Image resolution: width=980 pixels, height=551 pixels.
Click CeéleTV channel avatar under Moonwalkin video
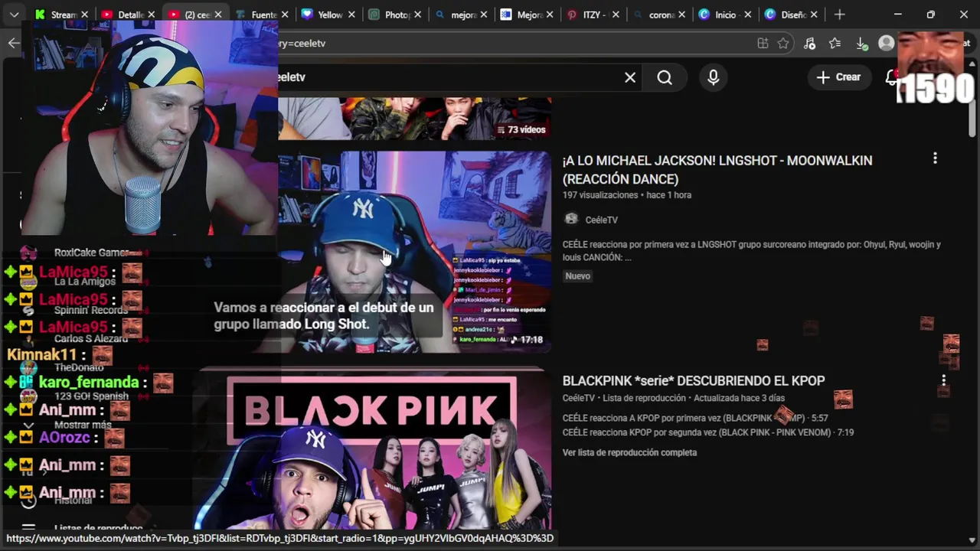[x=571, y=220]
